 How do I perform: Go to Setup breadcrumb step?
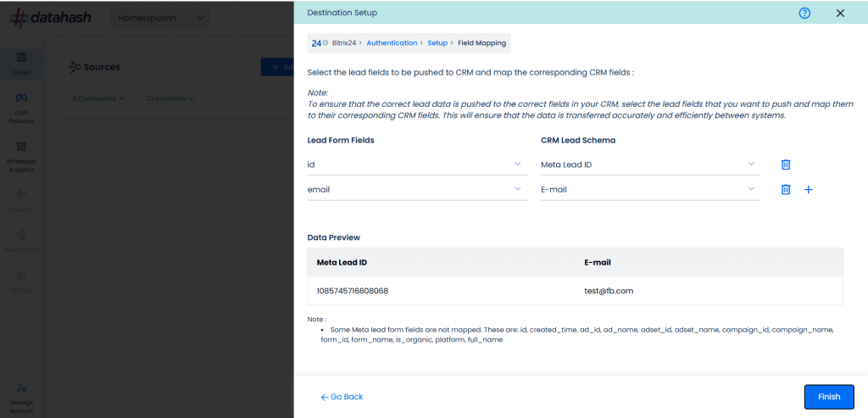(437, 42)
